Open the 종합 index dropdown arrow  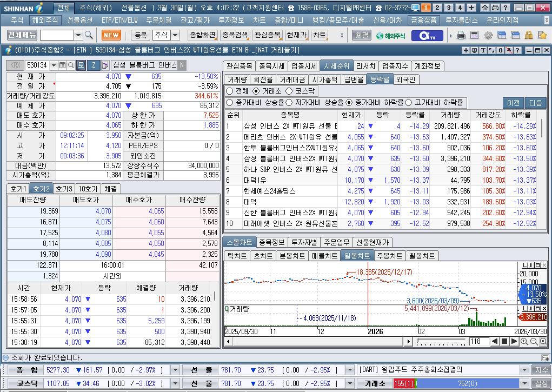pyautogui.click(x=175, y=370)
